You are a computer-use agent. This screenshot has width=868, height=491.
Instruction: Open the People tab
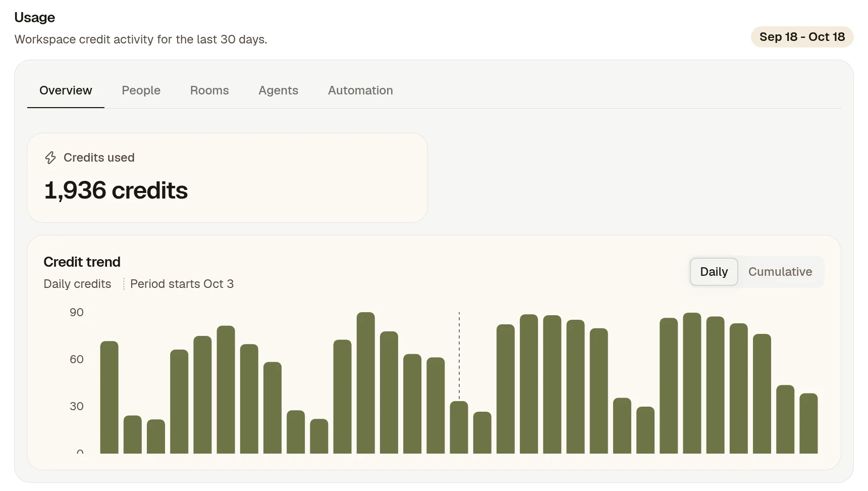pos(141,90)
